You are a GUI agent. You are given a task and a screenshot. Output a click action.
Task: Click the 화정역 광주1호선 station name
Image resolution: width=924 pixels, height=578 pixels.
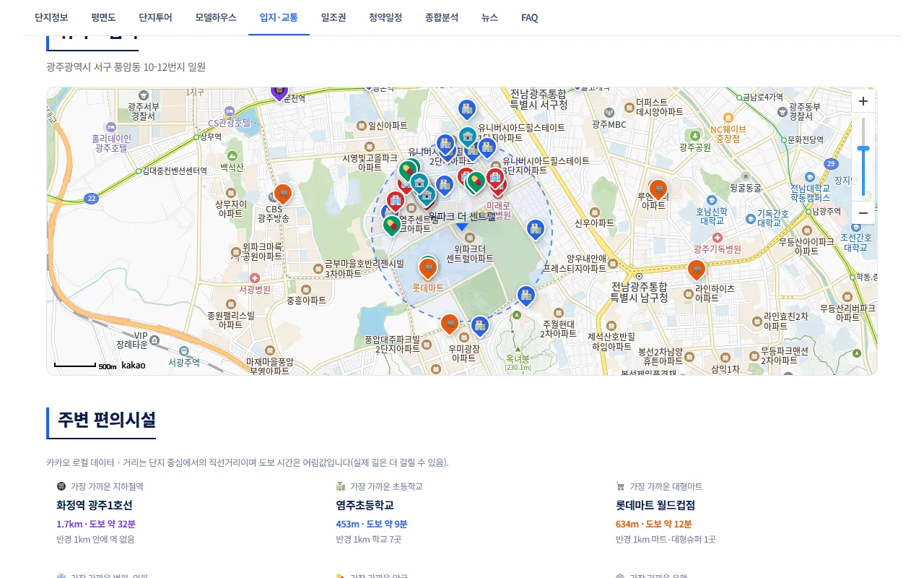tap(94, 505)
